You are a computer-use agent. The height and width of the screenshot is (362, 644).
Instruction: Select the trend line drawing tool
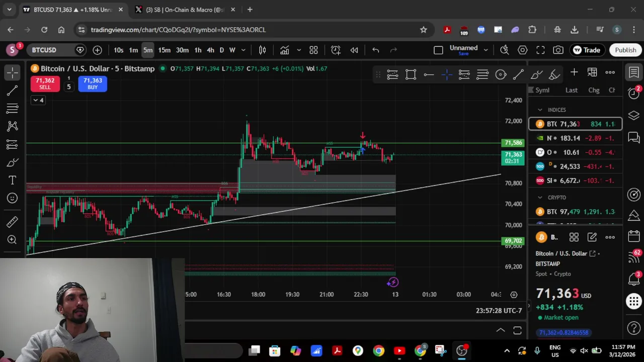12,91
